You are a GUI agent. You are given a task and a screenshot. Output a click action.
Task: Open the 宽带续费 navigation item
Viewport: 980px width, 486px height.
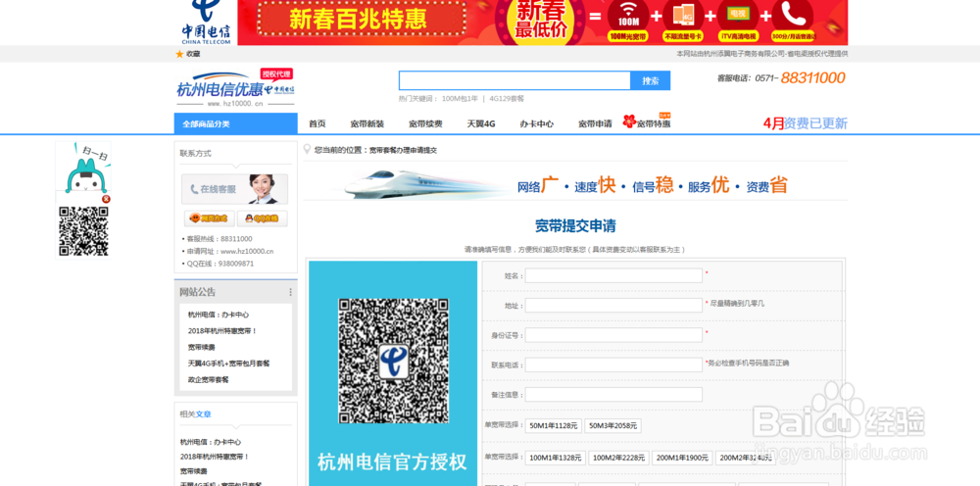pyautogui.click(x=425, y=123)
